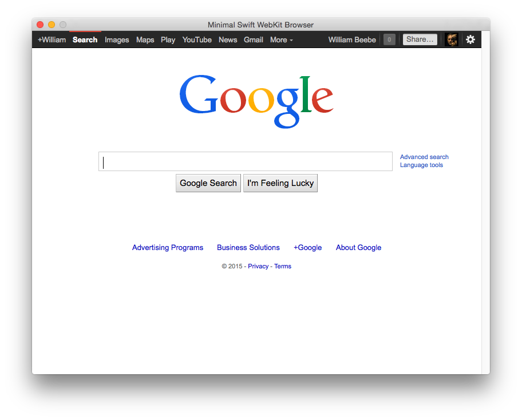Go to YouTube in navigation bar

tap(197, 40)
